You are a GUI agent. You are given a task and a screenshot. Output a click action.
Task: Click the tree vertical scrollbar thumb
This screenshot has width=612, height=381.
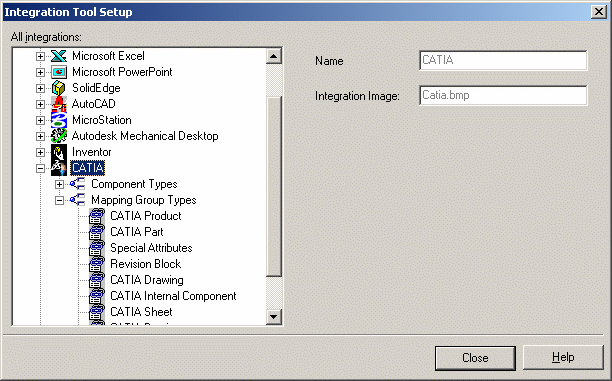274,186
